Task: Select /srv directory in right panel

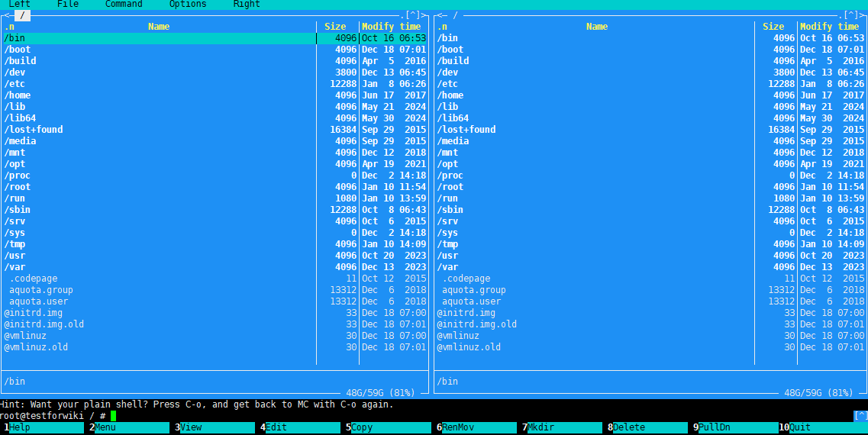Action: 651,221
